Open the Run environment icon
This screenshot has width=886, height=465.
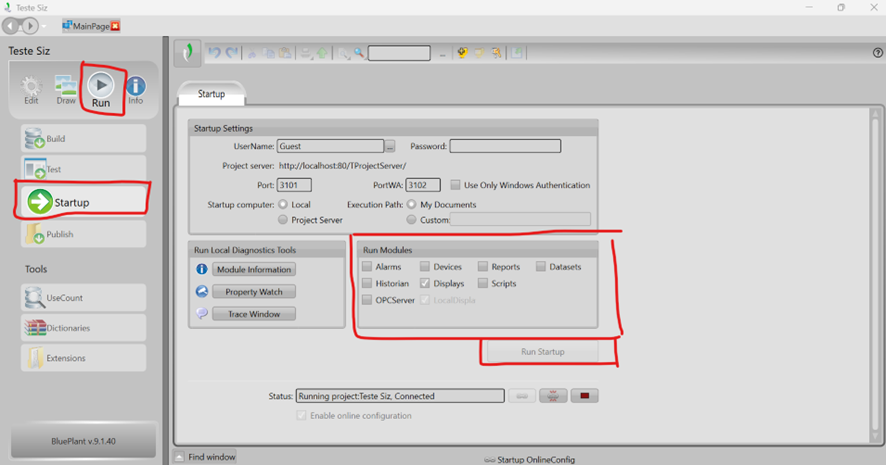click(101, 86)
